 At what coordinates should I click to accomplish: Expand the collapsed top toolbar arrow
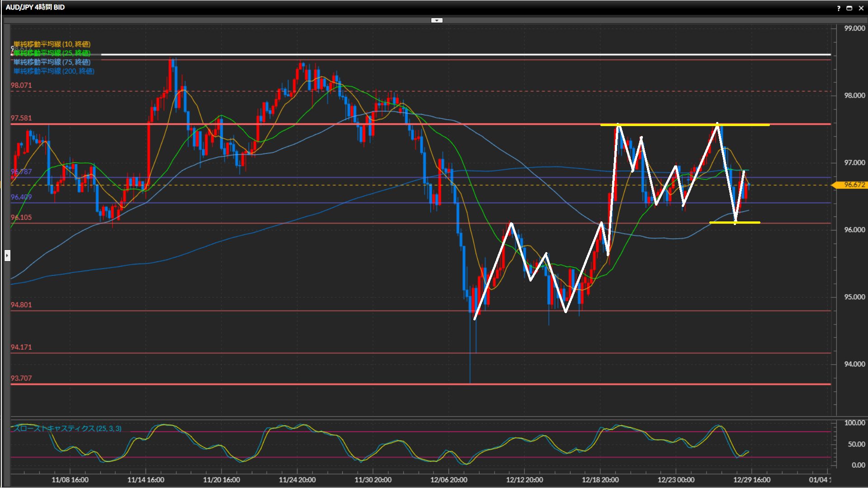[437, 20]
